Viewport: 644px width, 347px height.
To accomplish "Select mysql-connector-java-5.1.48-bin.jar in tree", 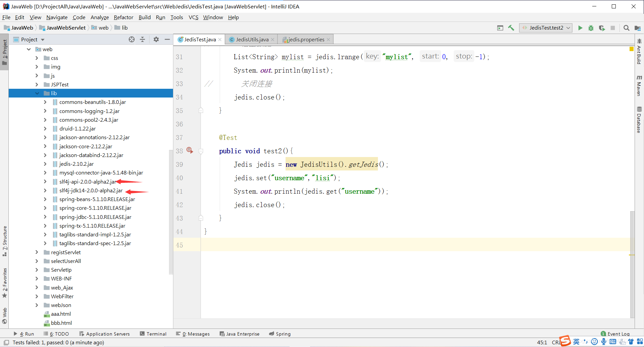I will pos(101,173).
